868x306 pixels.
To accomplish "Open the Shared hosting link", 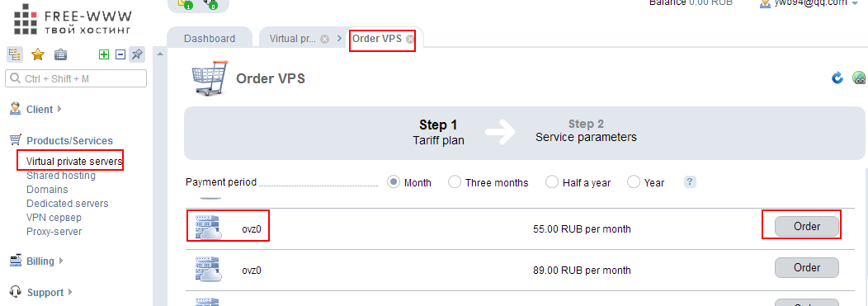I will [x=61, y=176].
